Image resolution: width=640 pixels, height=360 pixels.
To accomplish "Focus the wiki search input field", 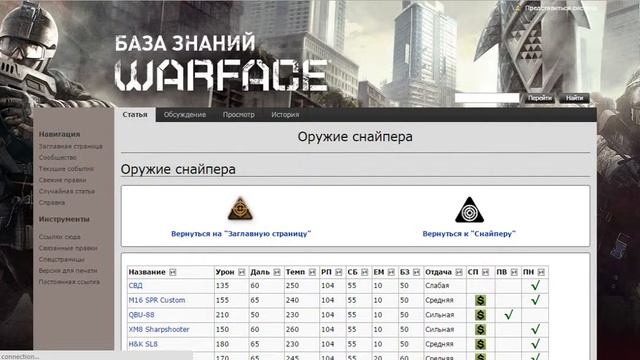I will (x=487, y=98).
